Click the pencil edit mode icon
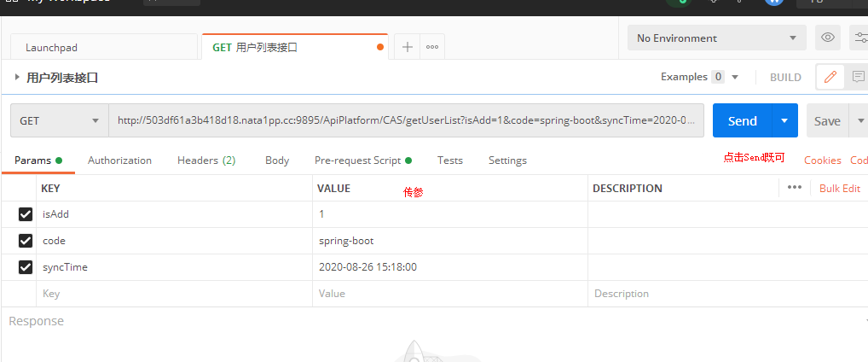The image size is (868, 362). [830, 77]
